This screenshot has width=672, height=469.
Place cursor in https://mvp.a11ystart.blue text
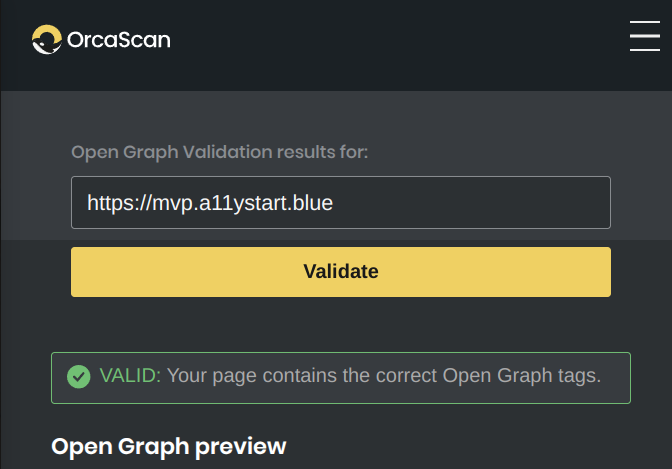coord(210,203)
